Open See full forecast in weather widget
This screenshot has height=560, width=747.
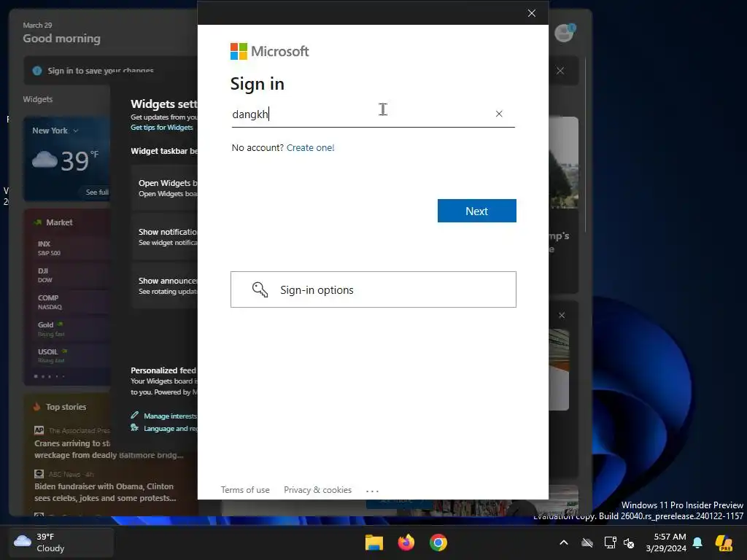(x=97, y=192)
